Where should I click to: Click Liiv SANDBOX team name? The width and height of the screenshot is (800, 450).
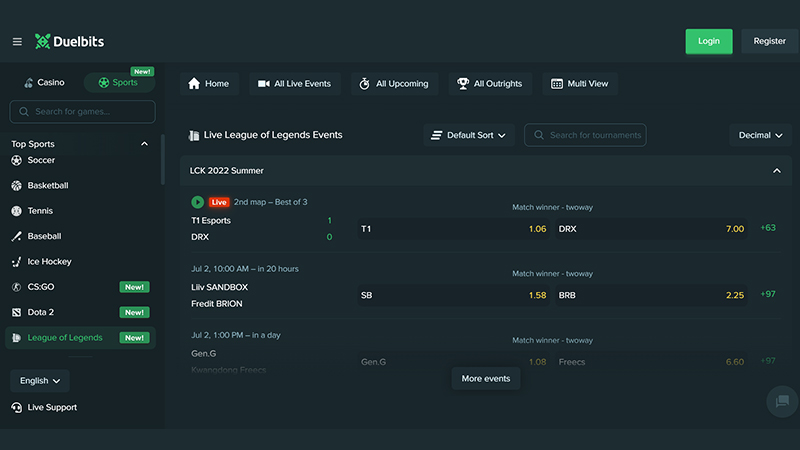[x=219, y=287]
